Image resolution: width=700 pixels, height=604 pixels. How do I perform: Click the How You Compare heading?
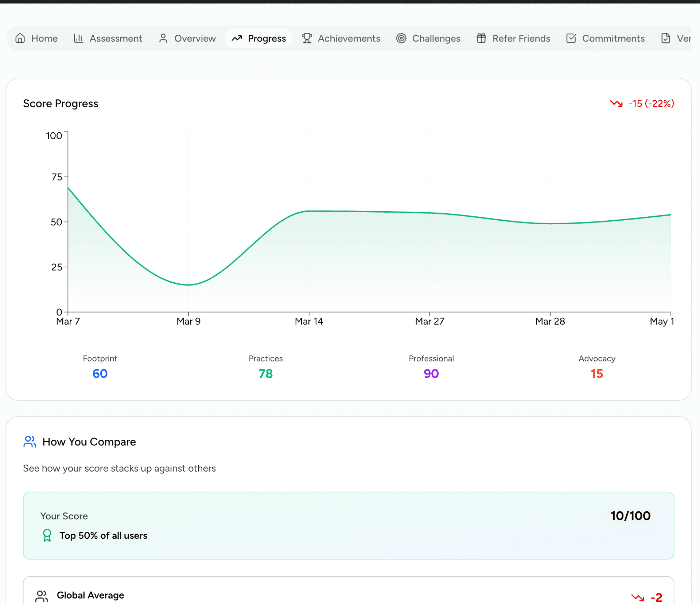pyautogui.click(x=89, y=442)
